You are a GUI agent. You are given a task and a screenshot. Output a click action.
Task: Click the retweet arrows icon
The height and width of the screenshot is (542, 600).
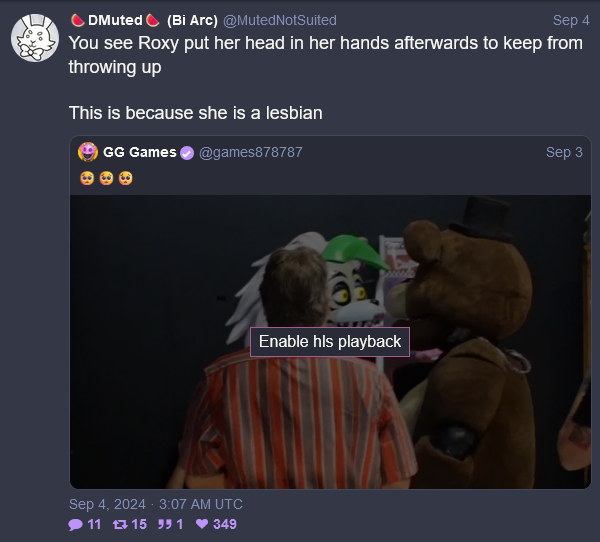tap(120, 524)
